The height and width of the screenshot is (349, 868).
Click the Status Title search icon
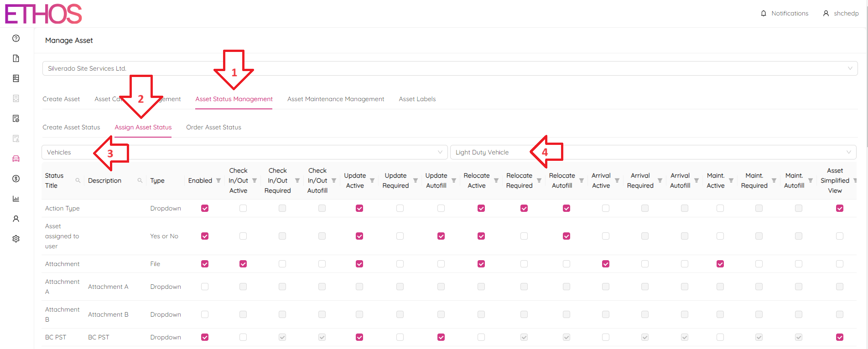78,180
